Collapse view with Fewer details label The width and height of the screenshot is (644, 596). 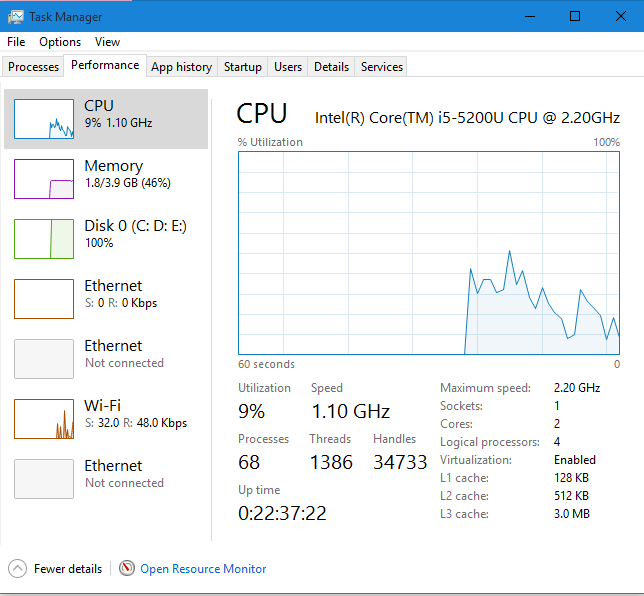point(68,569)
